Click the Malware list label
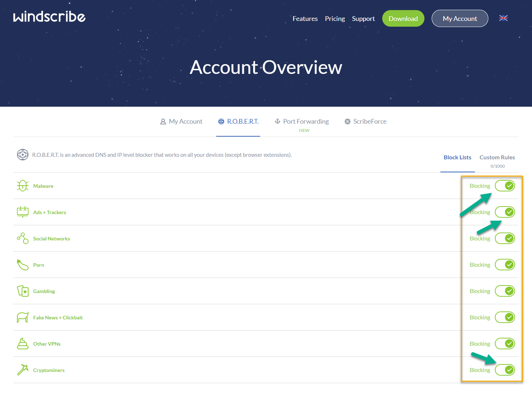This screenshot has height=394, width=532. tap(43, 186)
